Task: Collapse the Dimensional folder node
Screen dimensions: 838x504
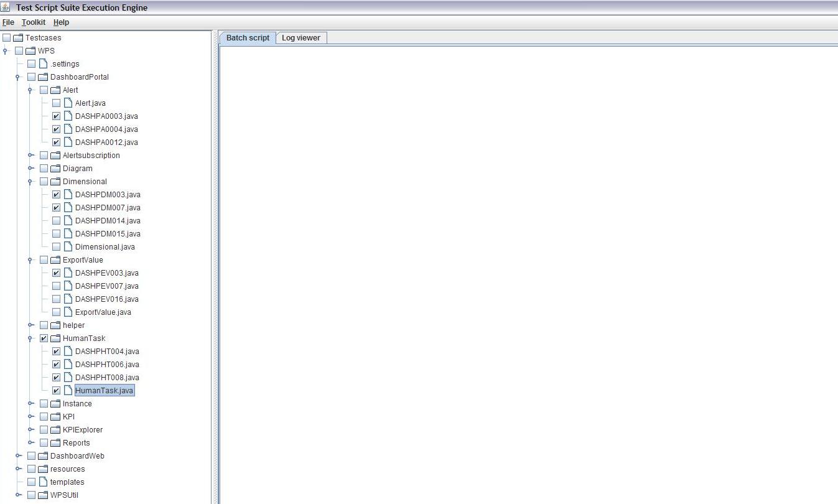Action: (30, 182)
